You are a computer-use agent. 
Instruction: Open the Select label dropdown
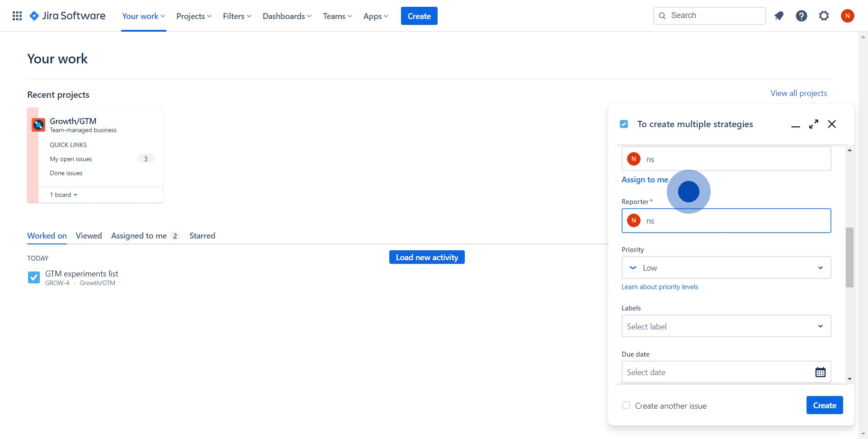[x=726, y=326]
